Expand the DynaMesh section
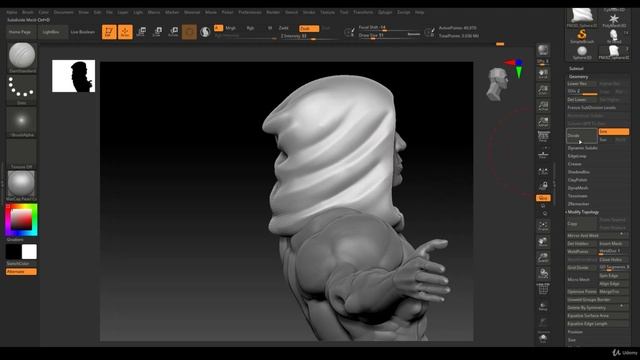Screen dimensions: 640x360 pos(578,188)
